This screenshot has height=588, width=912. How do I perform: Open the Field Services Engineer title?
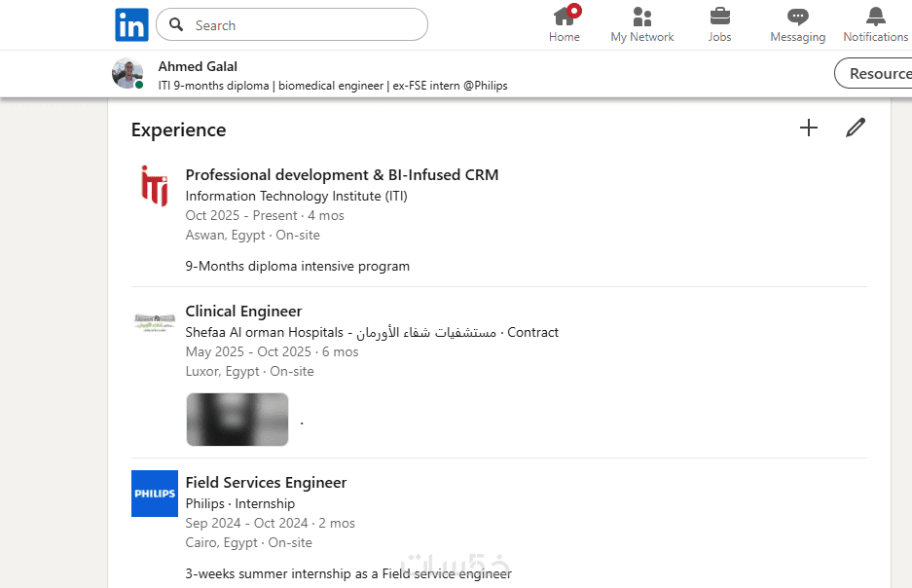coord(266,483)
